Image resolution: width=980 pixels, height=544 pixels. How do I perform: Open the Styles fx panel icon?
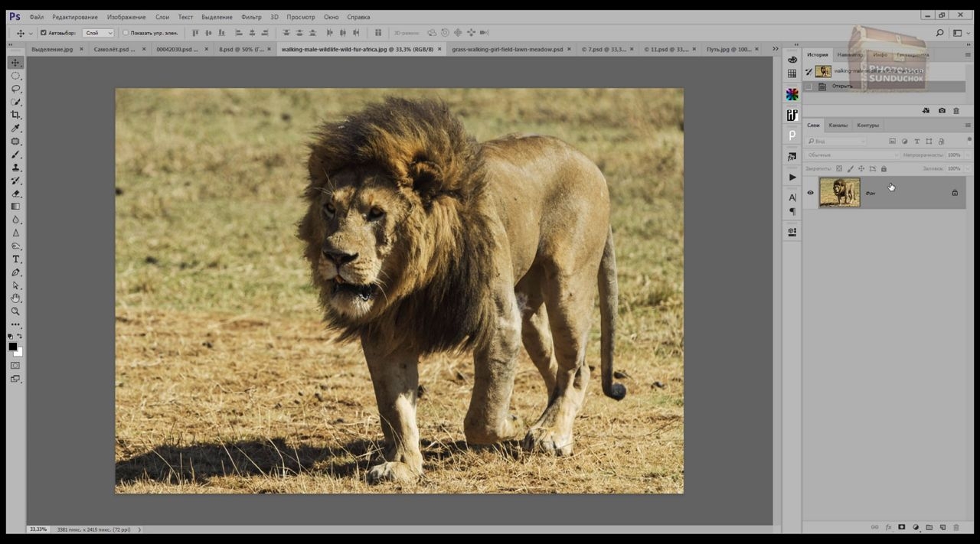(x=792, y=156)
